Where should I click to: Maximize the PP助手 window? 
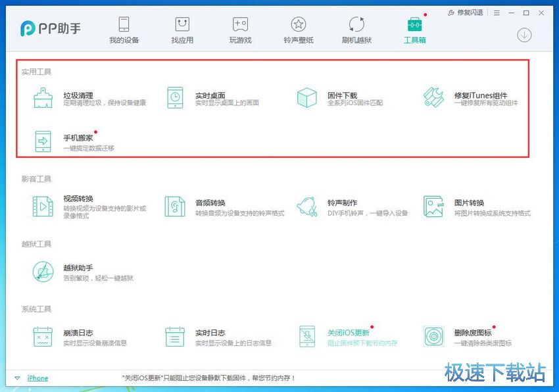[526, 13]
